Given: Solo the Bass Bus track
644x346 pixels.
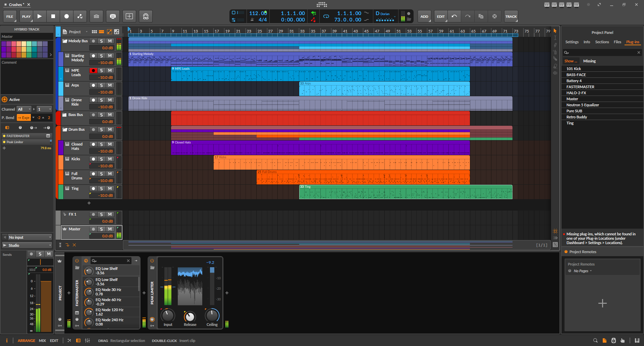Looking at the screenshot, I should pyautogui.click(x=101, y=115).
